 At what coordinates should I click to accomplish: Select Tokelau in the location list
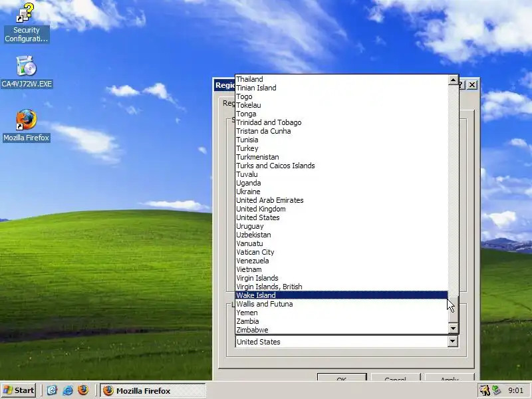pos(342,105)
